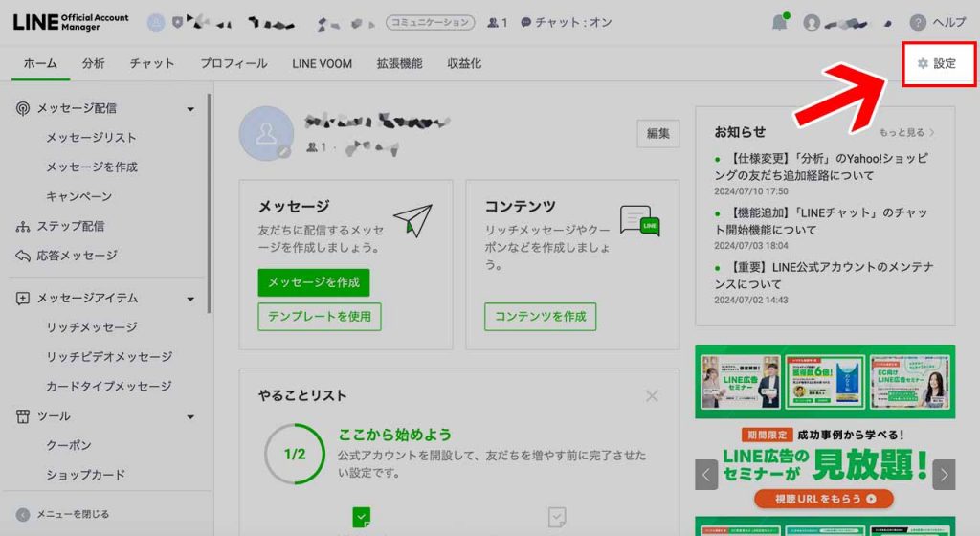980x536 pixels.
Task: Collapse the メッセージアイテム section arrow
Action: coord(190,300)
